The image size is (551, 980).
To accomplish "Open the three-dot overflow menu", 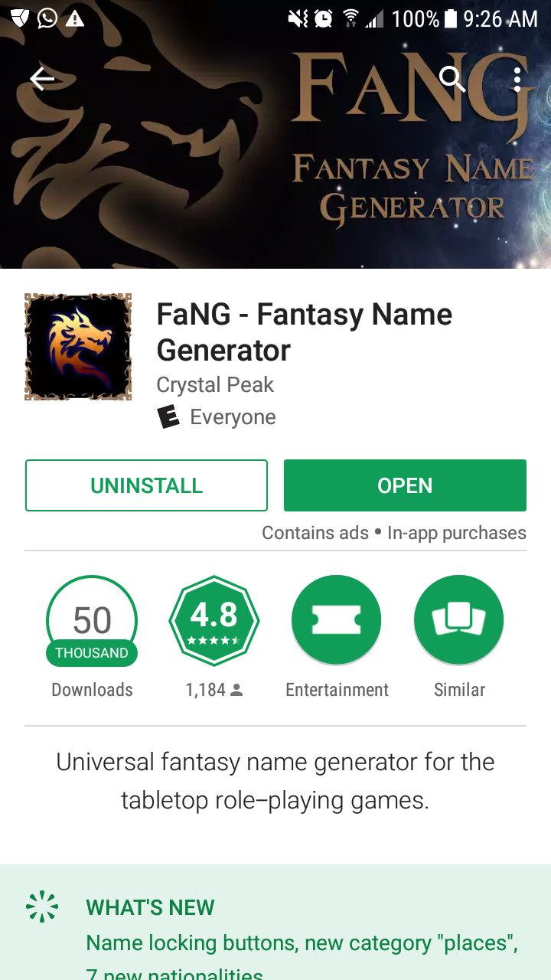I will coord(517,79).
